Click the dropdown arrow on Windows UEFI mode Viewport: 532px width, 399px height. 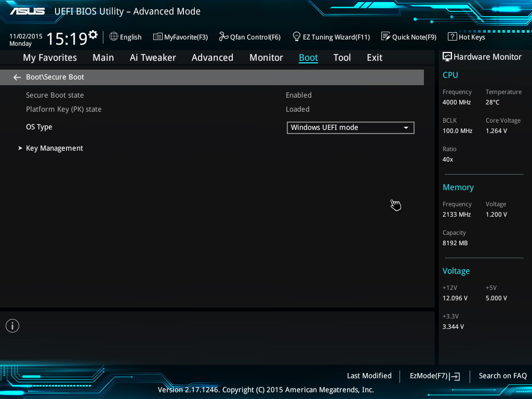click(406, 128)
